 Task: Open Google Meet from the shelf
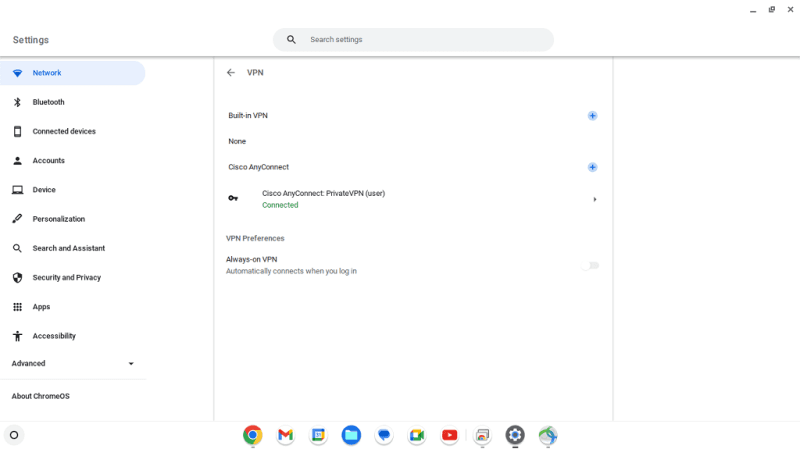pos(417,435)
